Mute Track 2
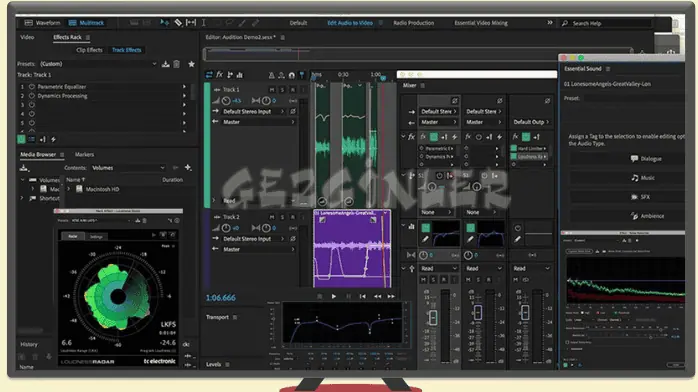Viewport: 698px width, 392px height. coord(272,217)
